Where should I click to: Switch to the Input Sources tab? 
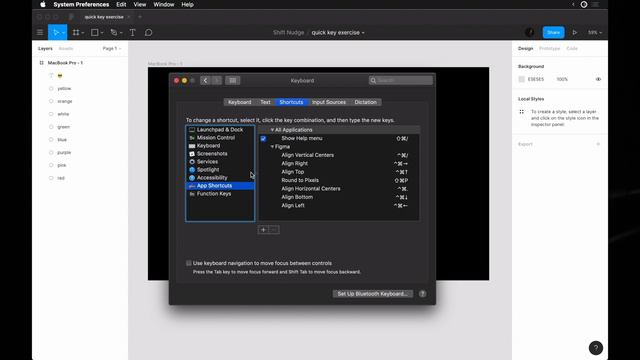pos(329,102)
